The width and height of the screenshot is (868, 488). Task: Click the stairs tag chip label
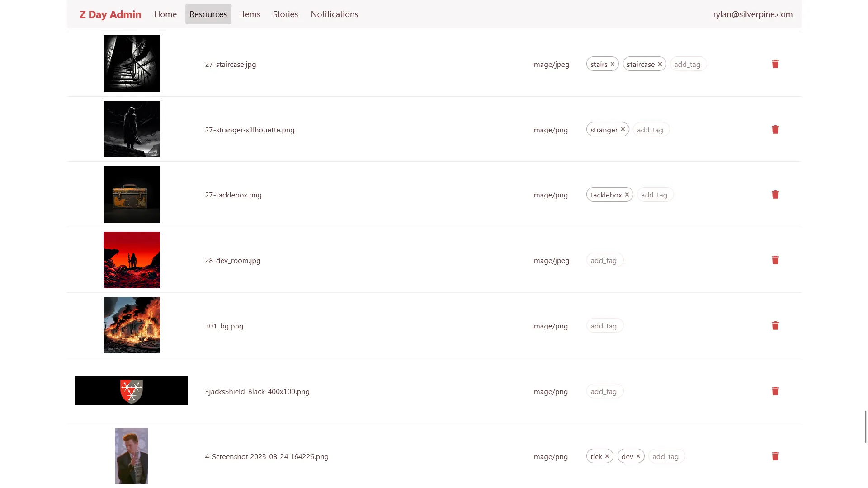pyautogui.click(x=599, y=64)
